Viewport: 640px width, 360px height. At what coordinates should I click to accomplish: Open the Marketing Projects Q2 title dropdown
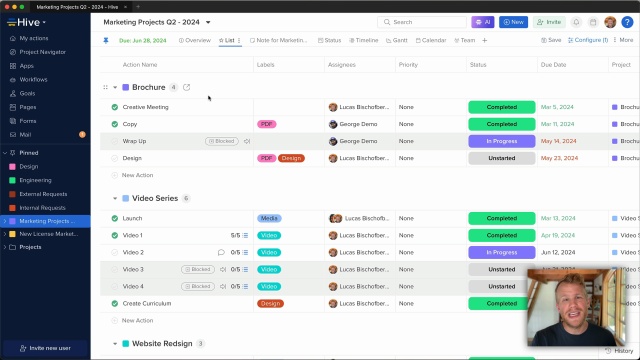208,22
